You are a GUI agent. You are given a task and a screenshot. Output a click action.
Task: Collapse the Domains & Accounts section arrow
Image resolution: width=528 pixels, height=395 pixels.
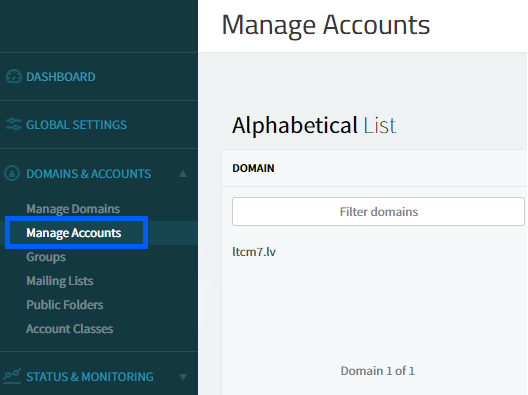[183, 174]
